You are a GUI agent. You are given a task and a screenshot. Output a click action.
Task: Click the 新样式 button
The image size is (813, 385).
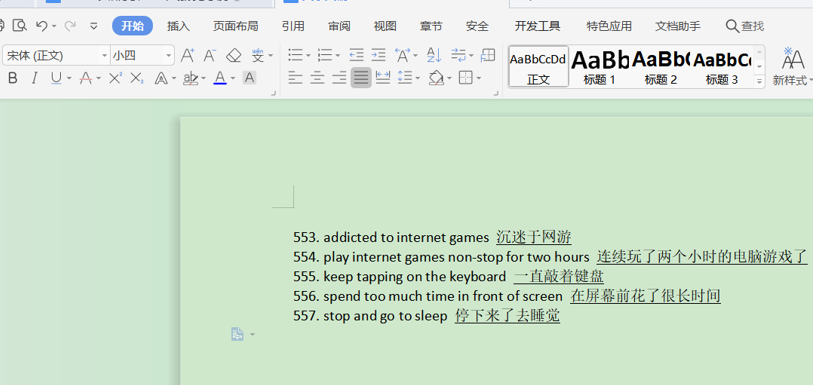792,67
